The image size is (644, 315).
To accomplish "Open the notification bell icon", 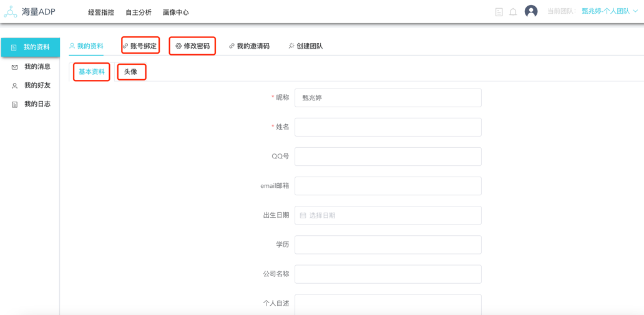I will pyautogui.click(x=513, y=12).
